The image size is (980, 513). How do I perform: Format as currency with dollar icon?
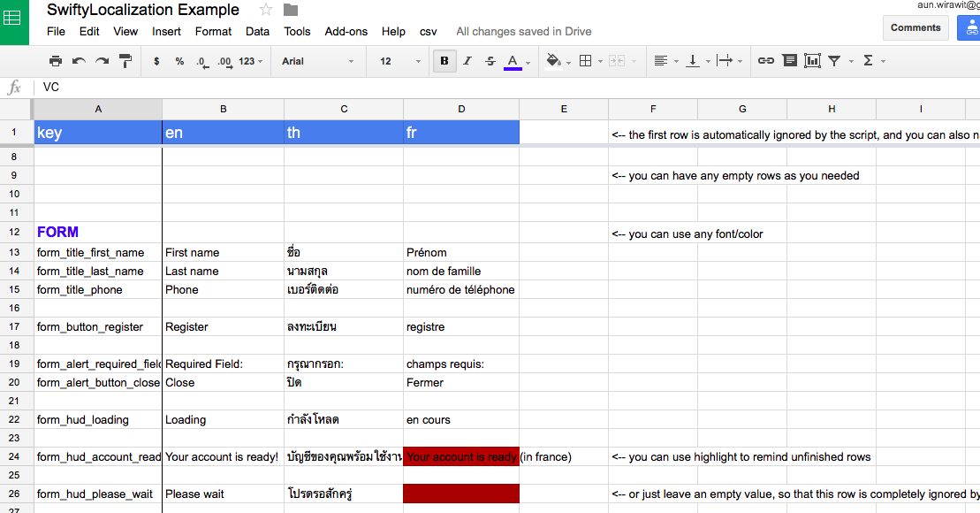[x=156, y=61]
